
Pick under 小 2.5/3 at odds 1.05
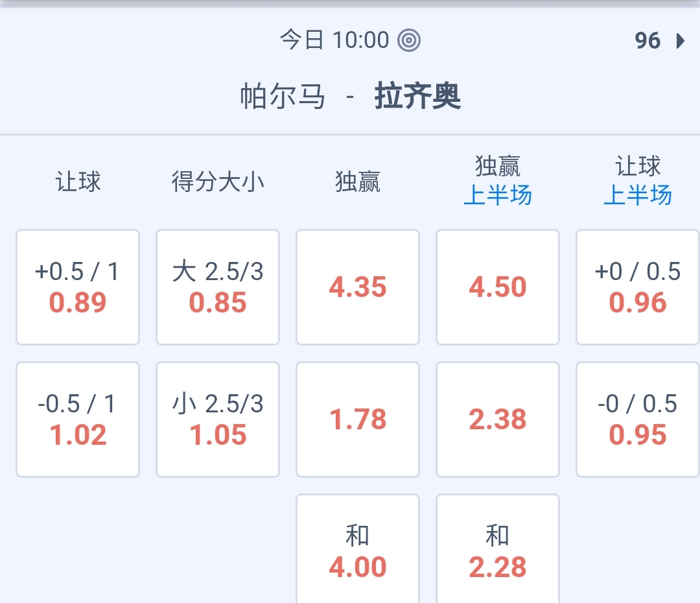[x=218, y=420]
